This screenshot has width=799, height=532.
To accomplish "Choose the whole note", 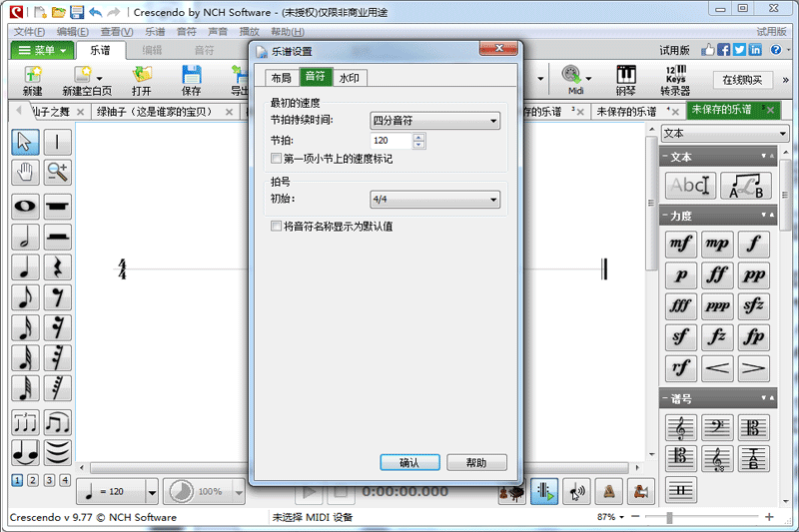I will click(x=25, y=207).
